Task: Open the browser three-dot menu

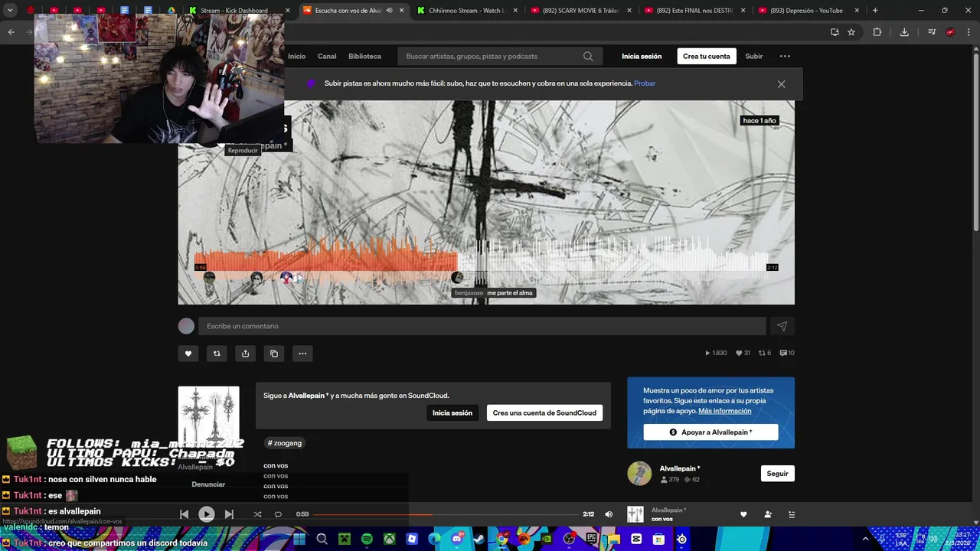Action: pyautogui.click(x=969, y=32)
